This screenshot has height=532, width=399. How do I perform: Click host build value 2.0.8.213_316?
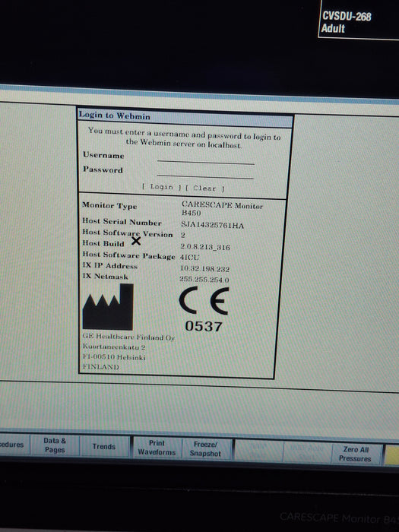(x=205, y=247)
